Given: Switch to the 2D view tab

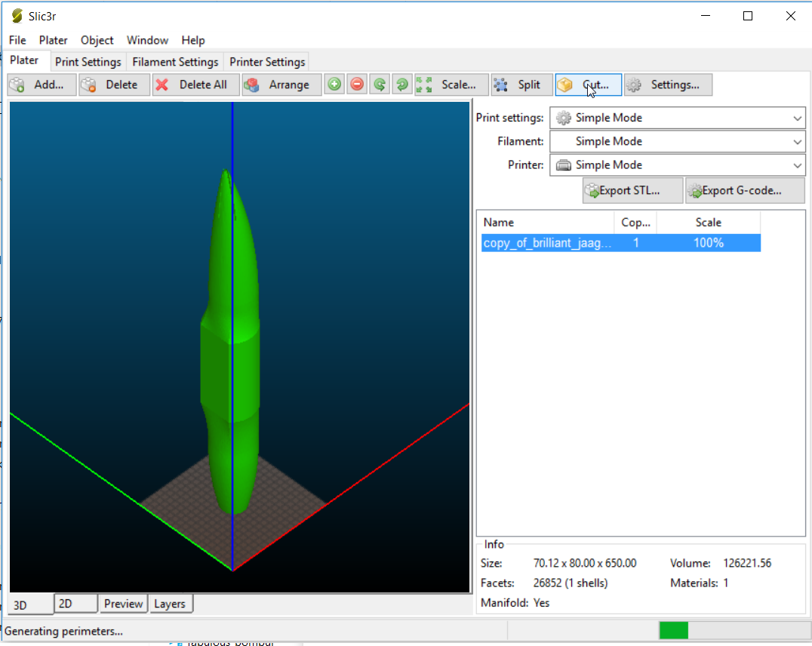Looking at the screenshot, I should (x=75, y=604).
